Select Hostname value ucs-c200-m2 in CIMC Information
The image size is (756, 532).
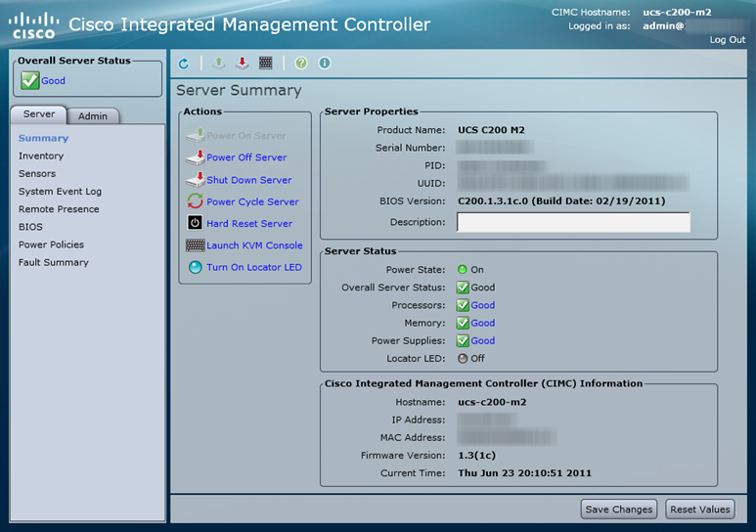coord(492,402)
